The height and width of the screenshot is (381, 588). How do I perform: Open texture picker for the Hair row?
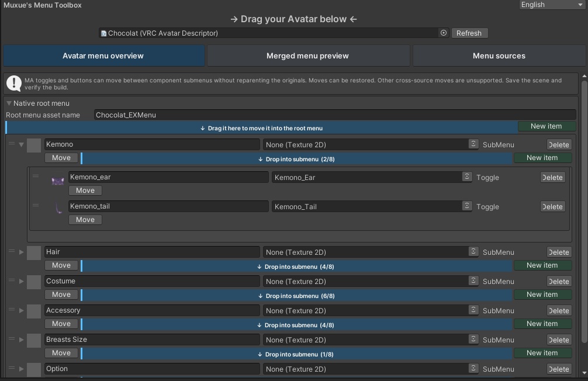473,252
